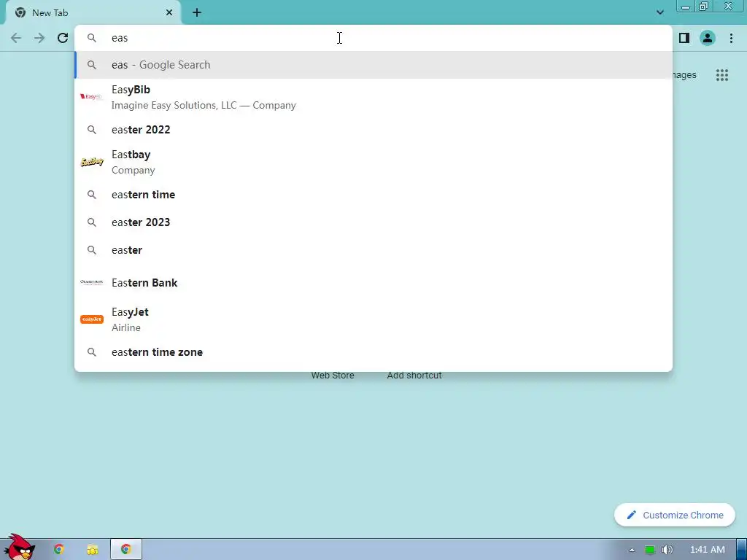Click the EasyBib logo icon

click(x=91, y=97)
